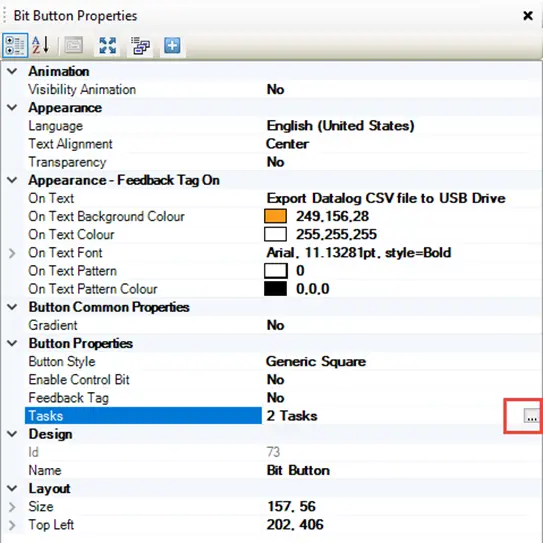Click the Gradient value No
Screen dimensions: 543x543
[x=276, y=325]
